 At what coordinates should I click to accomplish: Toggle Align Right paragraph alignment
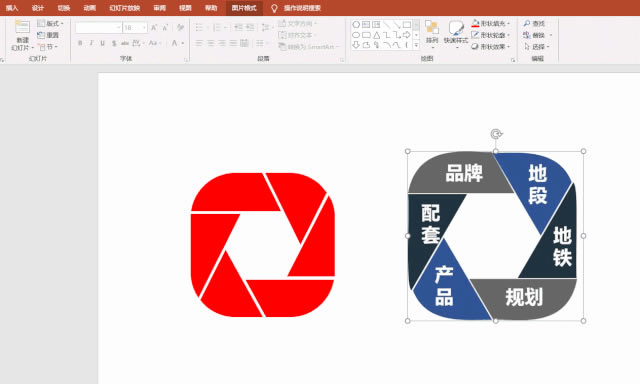[x=222, y=43]
